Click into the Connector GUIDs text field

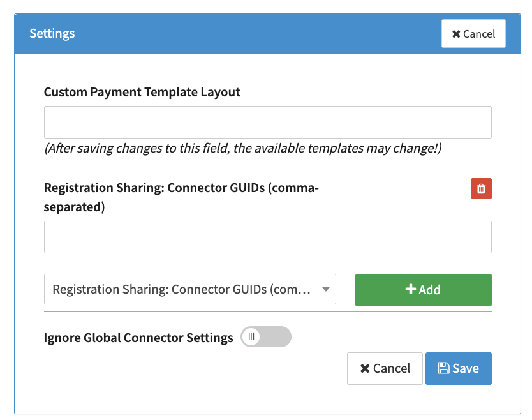[267, 237]
